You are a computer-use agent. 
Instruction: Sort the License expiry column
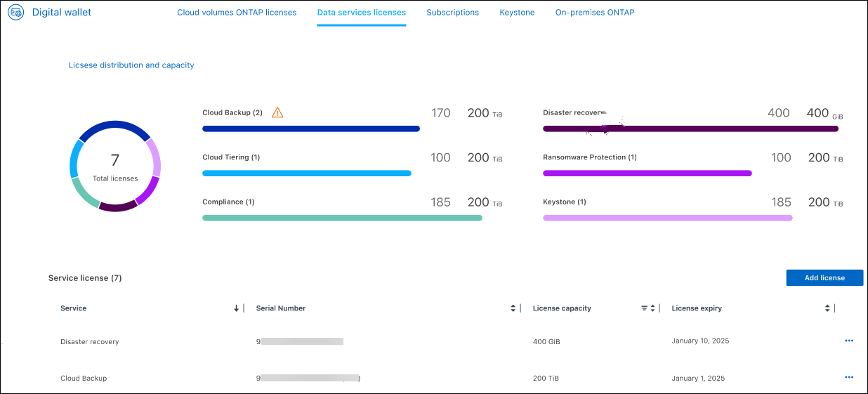tap(827, 308)
